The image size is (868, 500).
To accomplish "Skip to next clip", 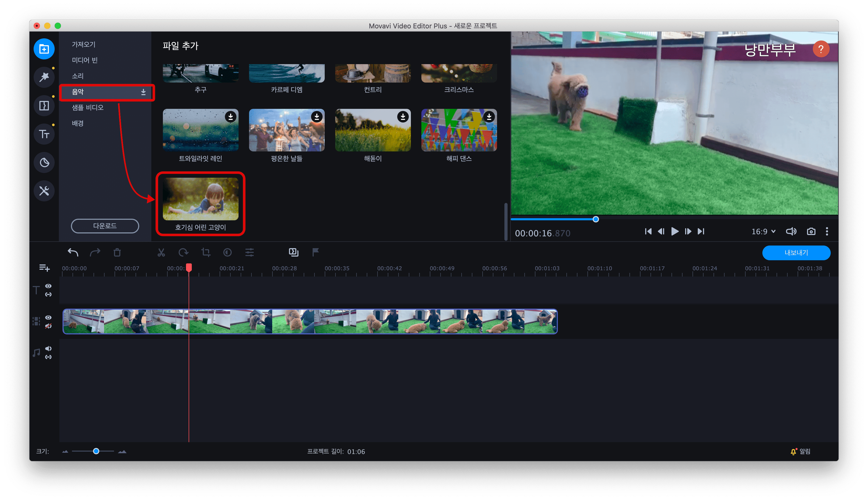I will click(701, 231).
